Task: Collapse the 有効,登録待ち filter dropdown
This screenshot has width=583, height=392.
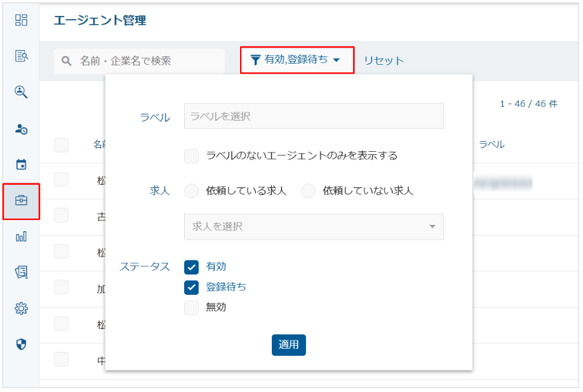Action: click(x=297, y=60)
